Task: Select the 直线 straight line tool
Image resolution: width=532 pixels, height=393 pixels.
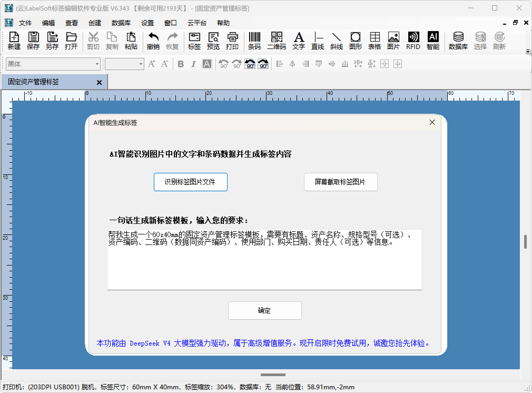Action: (318, 41)
